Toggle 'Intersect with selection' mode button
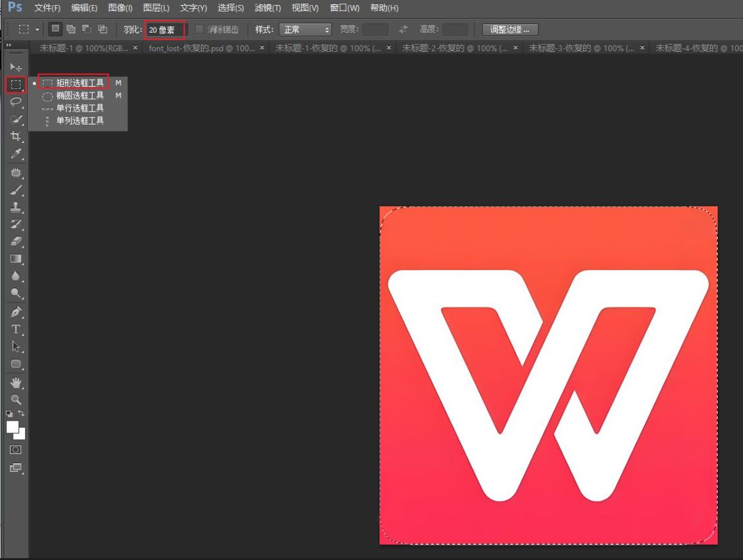 point(102,30)
